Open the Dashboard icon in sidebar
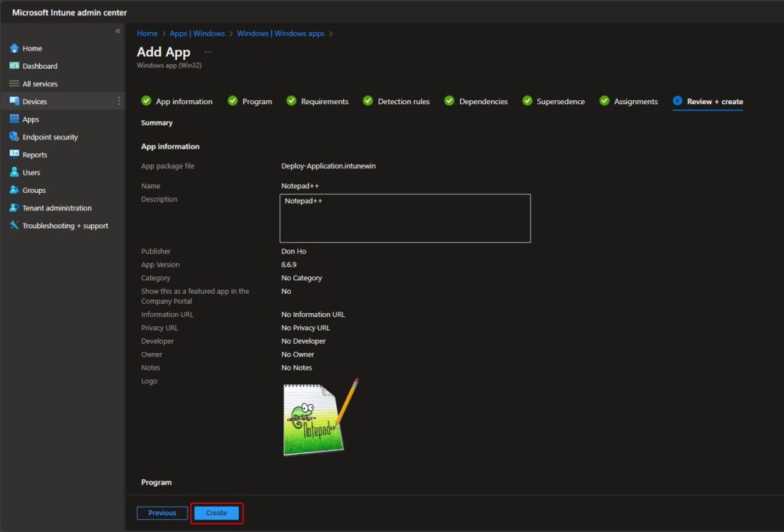Screen dimensions: 784x532 pos(14,66)
